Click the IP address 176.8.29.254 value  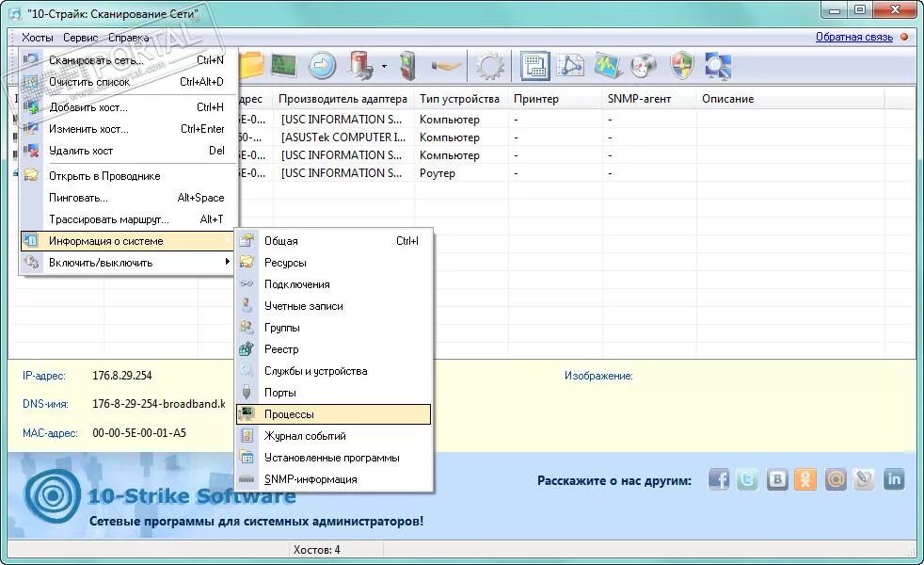tap(122, 376)
